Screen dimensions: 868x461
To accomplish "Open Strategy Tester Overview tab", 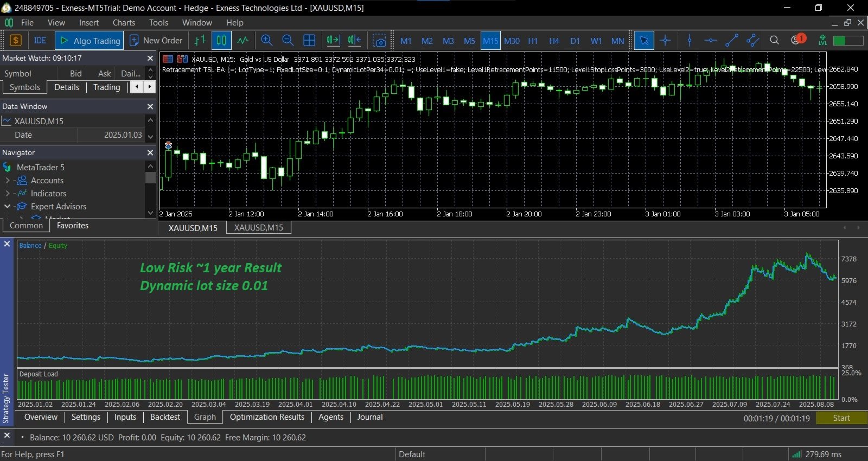I will pyautogui.click(x=41, y=417).
